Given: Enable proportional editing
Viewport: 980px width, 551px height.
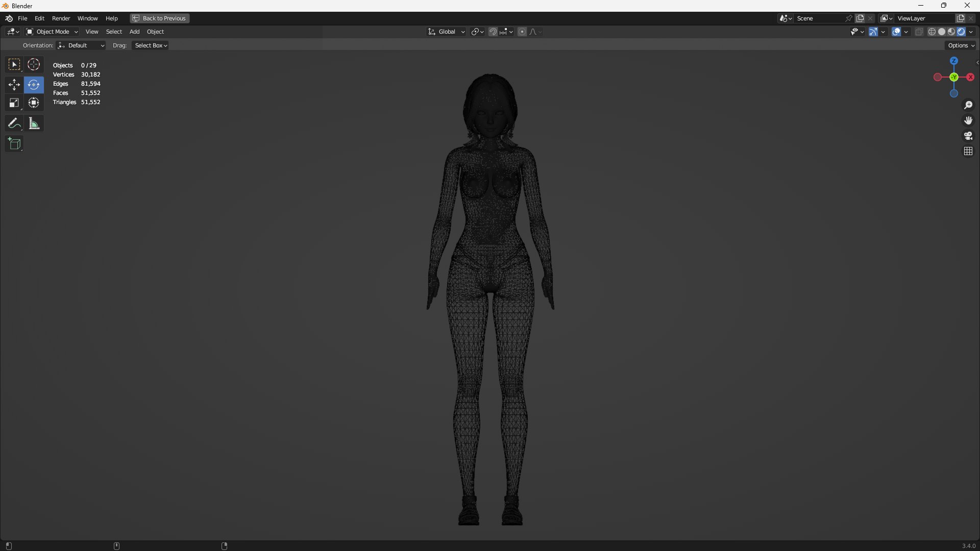Looking at the screenshot, I should pyautogui.click(x=522, y=32).
